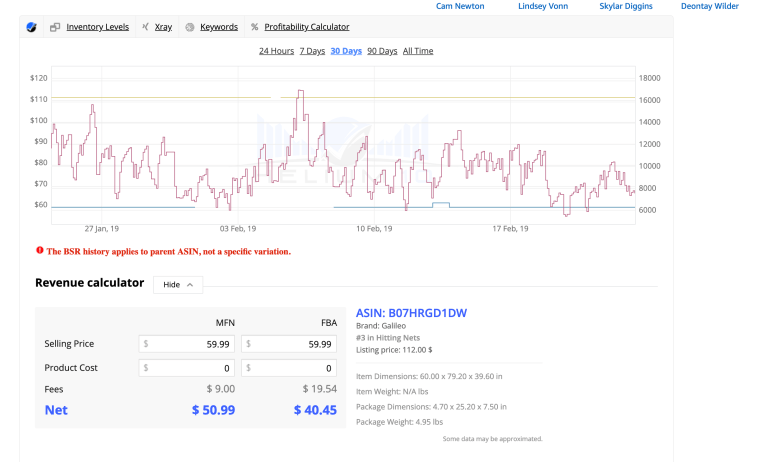Open ASIN B07HRGD1DW link
Screen dimensions: 768x462
click(411, 313)
